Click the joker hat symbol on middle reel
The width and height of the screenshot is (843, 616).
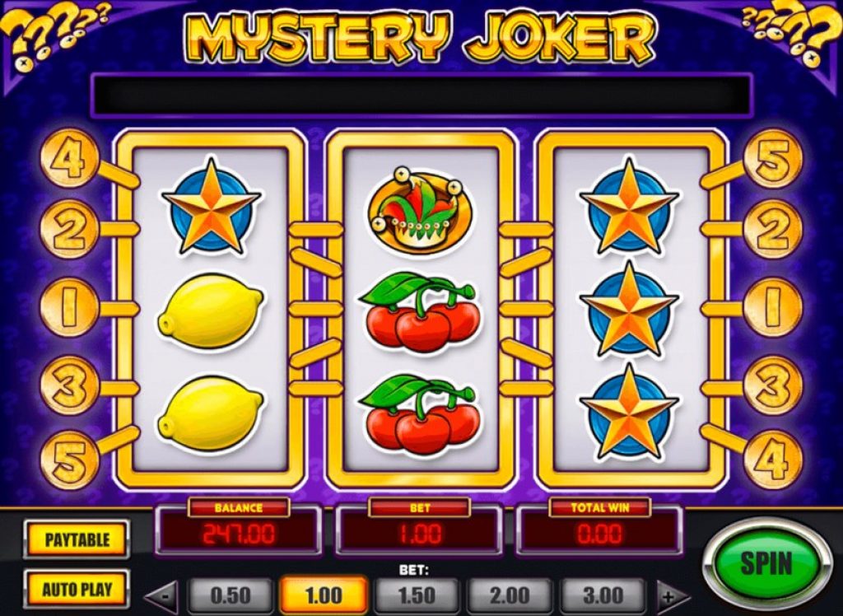click(421, 210)
